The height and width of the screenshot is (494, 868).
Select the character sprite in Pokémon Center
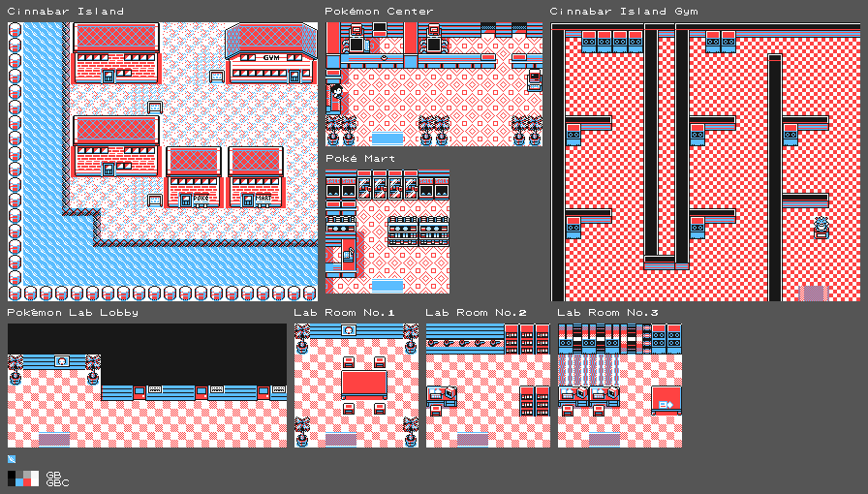(336, 92)
